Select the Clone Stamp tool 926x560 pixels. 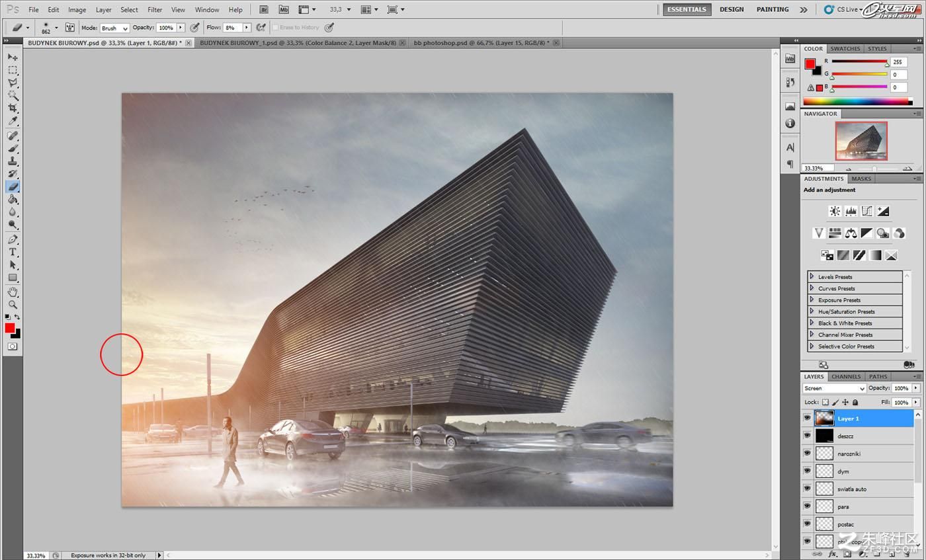click(x=13, y=161)
